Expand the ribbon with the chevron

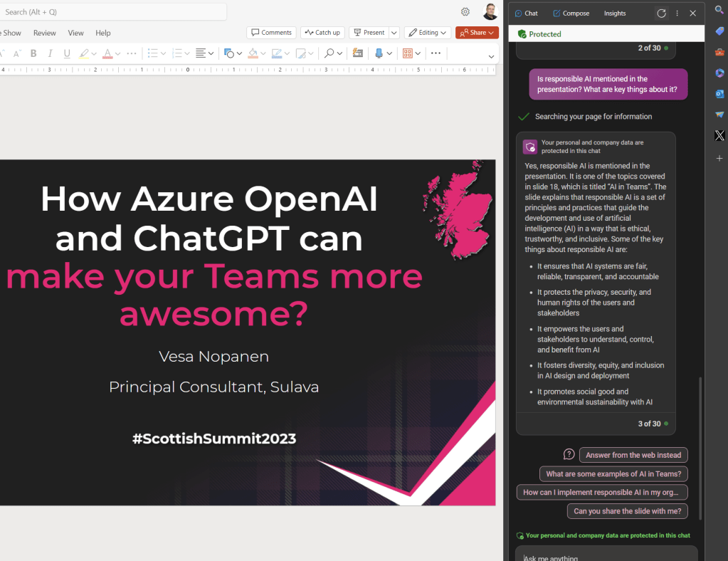pyautogui.click(x=491, y=56)
